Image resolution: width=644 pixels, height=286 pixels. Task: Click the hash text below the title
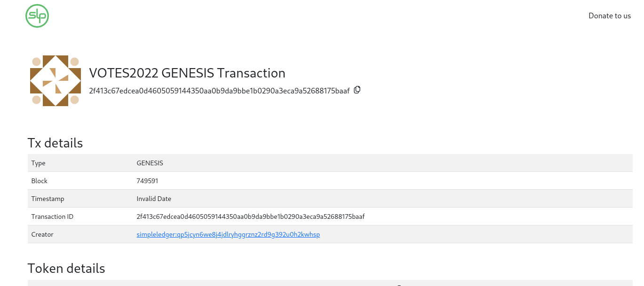click(x=219, y=91)
